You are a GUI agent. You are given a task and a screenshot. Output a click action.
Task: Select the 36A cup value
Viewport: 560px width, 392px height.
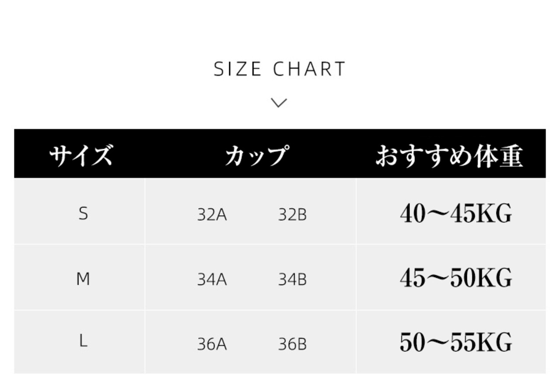pyautogui.click(x=212, y=345)
